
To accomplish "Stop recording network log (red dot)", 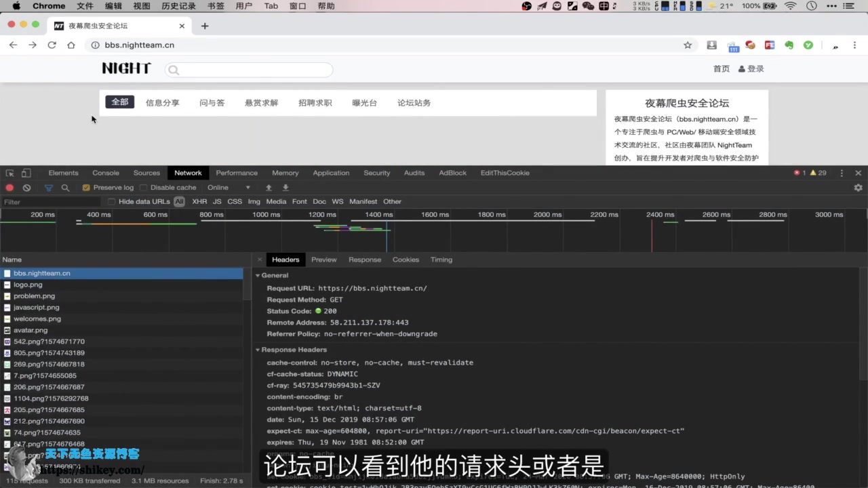I will click(x=9, y=188).
